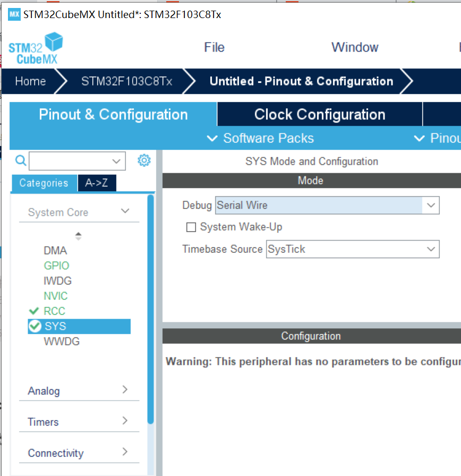Click the Debug label
Screen dimensions: 461x476
click(x=197, y=205)
